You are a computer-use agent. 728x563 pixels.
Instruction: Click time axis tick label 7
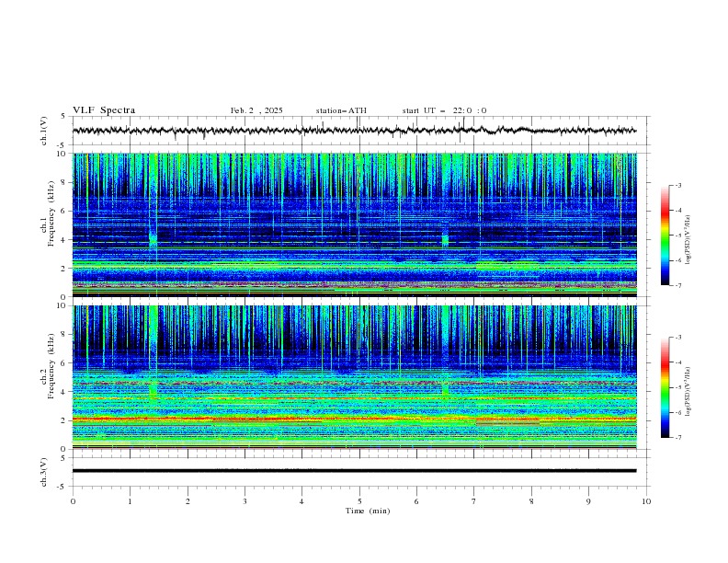(x=474, y=501)
